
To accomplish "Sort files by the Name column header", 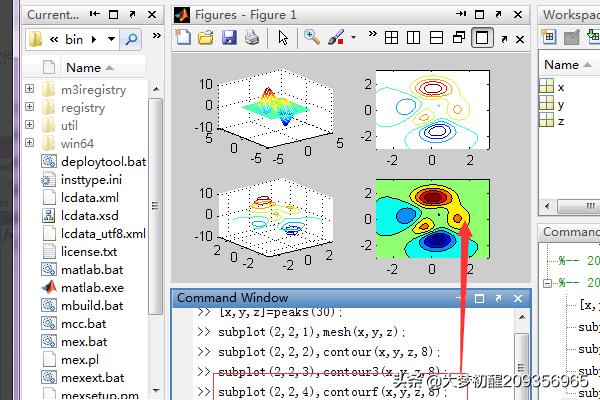I will pos(84,67).
